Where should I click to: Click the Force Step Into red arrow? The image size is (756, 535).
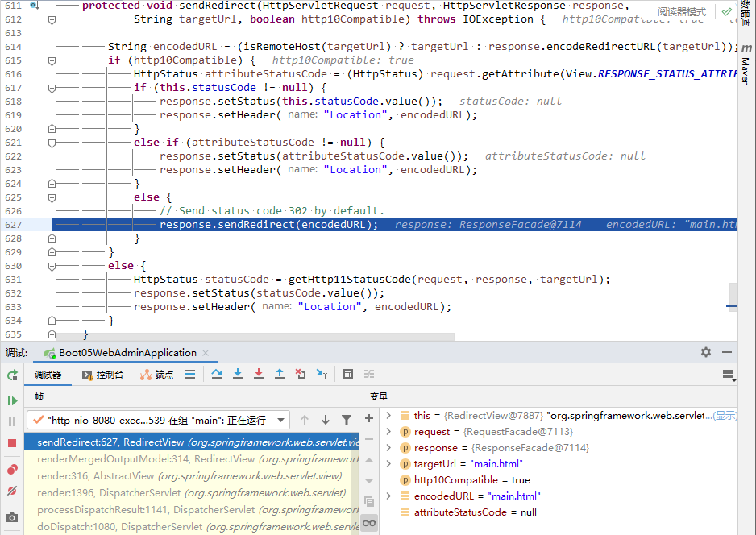click(259, 374)
